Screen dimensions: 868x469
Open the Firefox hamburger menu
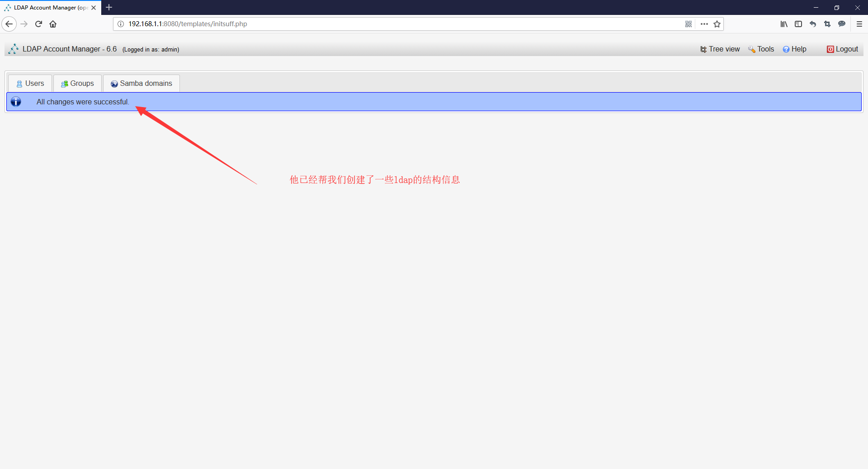[x=859, y=24]
